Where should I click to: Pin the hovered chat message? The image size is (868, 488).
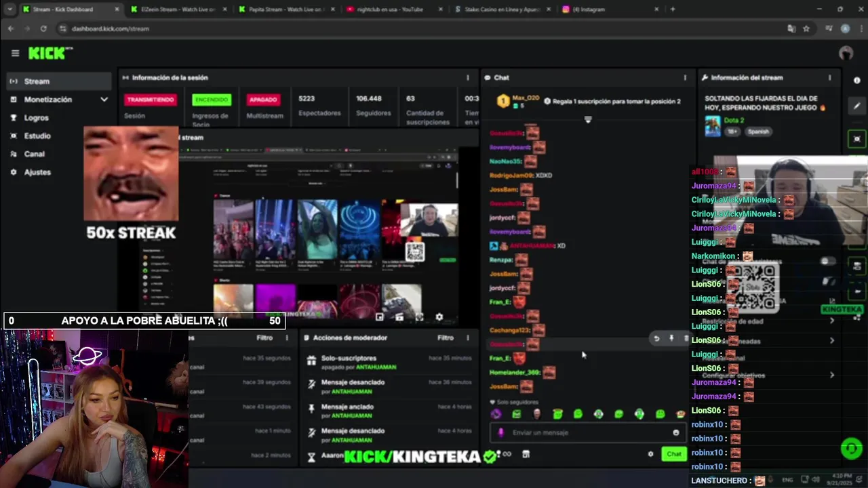click(x=671, y=338)
